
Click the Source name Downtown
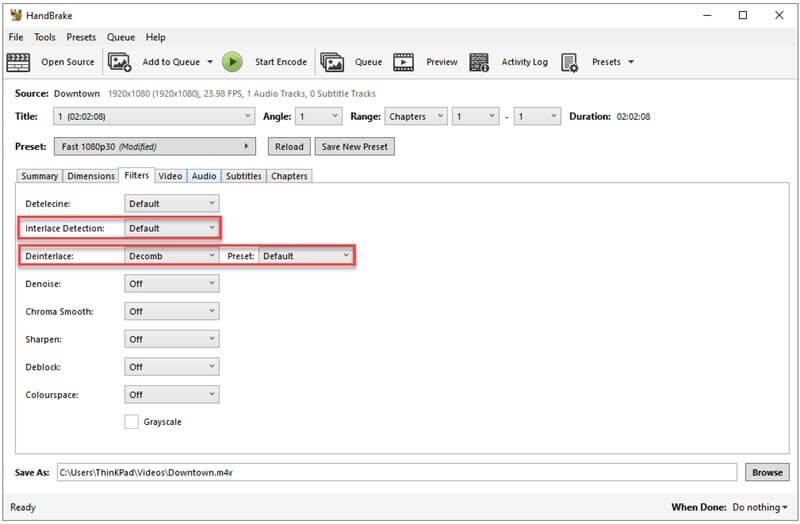pyautogui.click(x=77, y=93)
